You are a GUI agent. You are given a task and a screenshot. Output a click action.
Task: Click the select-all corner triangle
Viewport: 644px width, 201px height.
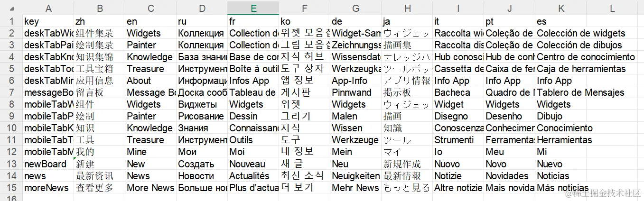tap(11, 9)
